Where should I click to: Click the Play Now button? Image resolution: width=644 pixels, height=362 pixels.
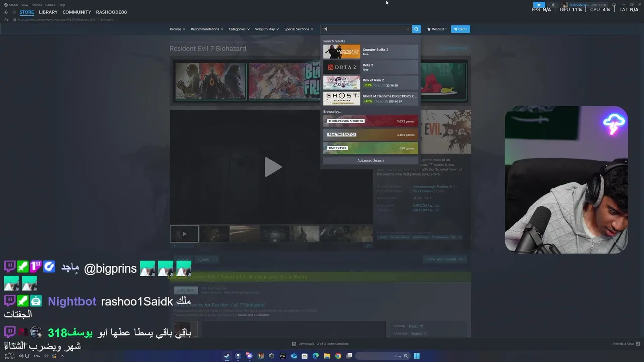tap(186, 290)
